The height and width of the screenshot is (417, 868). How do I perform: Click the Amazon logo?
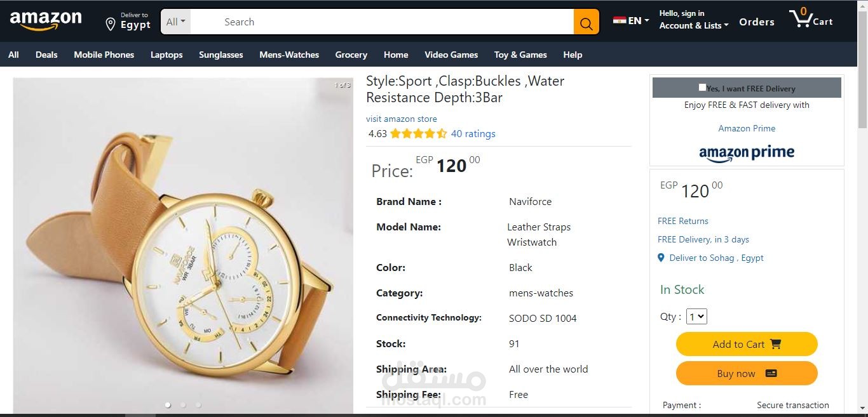tap(46, 21)
